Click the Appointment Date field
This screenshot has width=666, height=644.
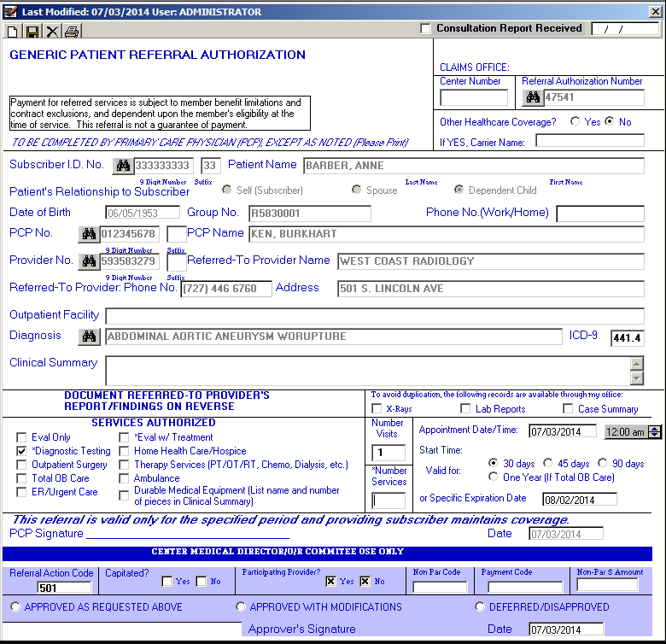[563, 431]
